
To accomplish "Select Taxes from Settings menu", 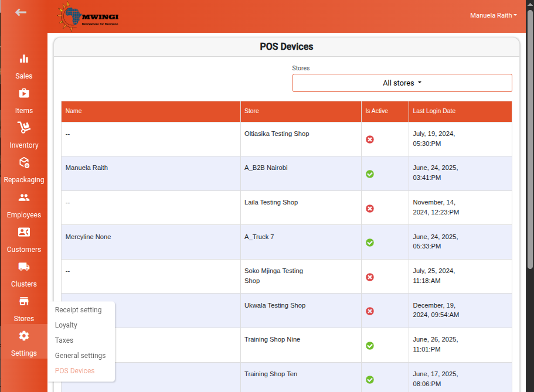I will (x=64, y=340).
